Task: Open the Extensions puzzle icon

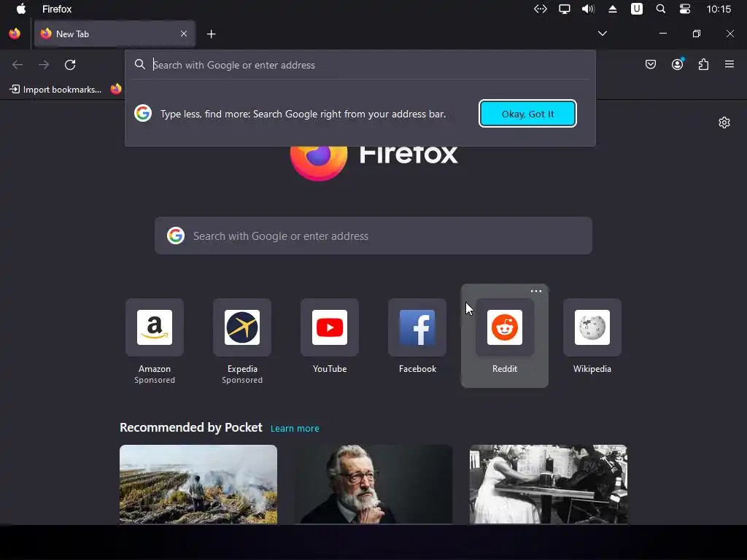Action: pyautogui.click(x=703, y=64)
